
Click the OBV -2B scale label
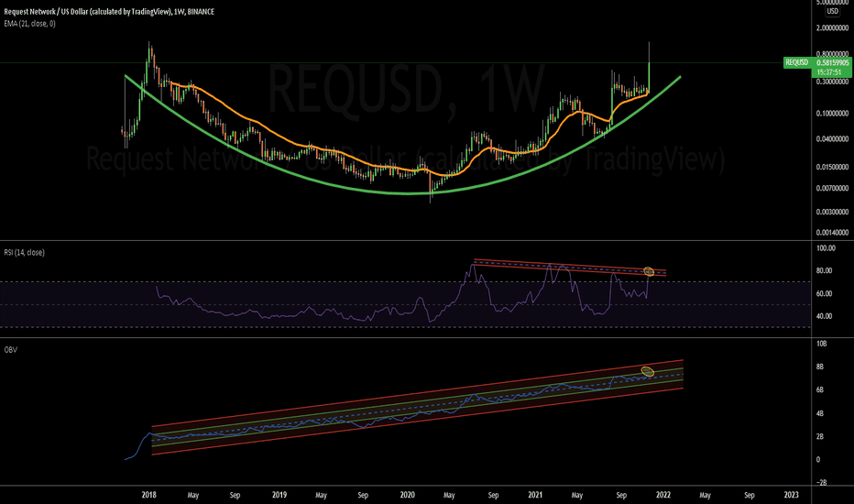(x=821, y=483)
